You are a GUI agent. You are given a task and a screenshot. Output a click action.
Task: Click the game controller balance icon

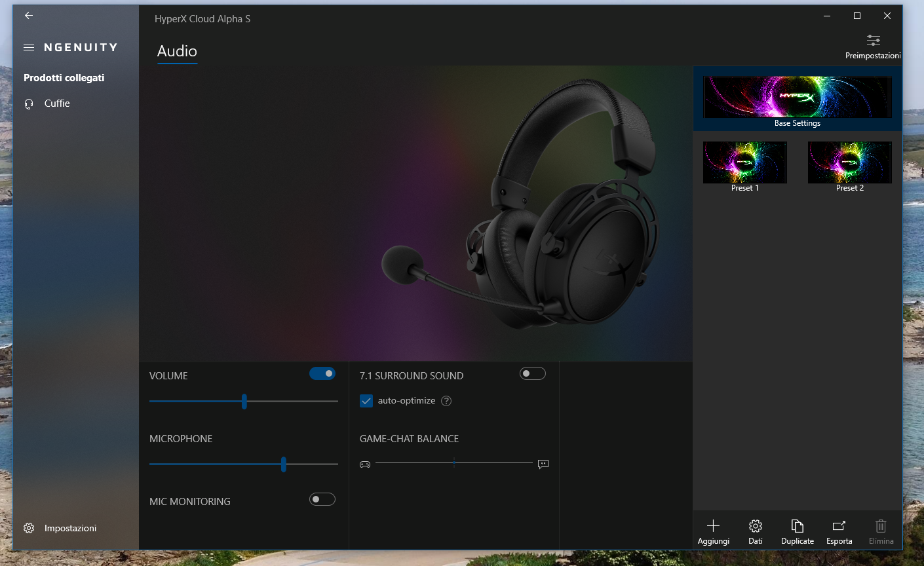tap(365, 464)
